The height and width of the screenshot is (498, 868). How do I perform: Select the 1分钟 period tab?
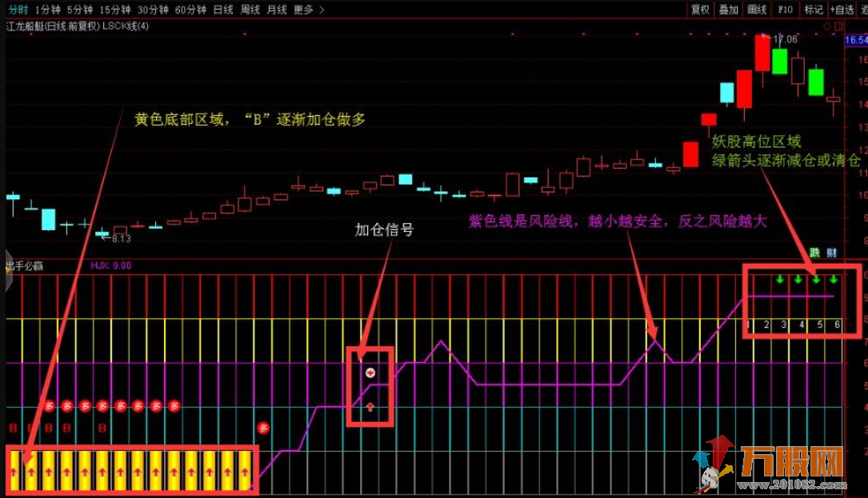pos(48,10)
